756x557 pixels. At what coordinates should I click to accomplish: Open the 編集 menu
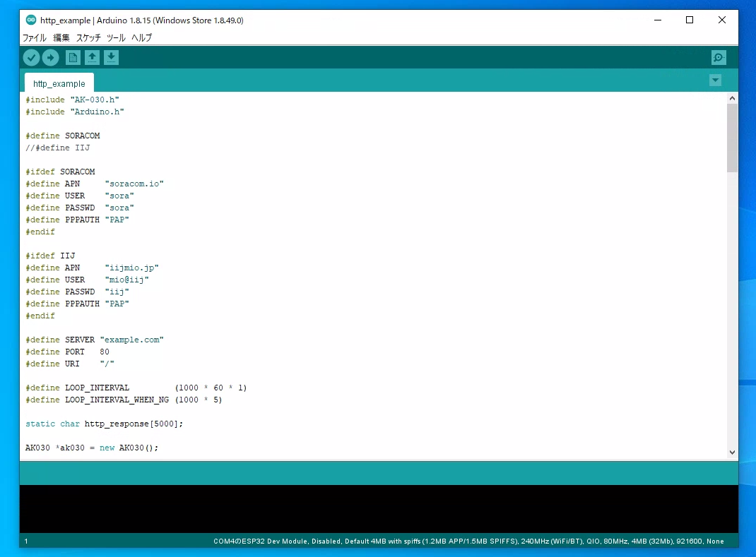click(61, 37)
